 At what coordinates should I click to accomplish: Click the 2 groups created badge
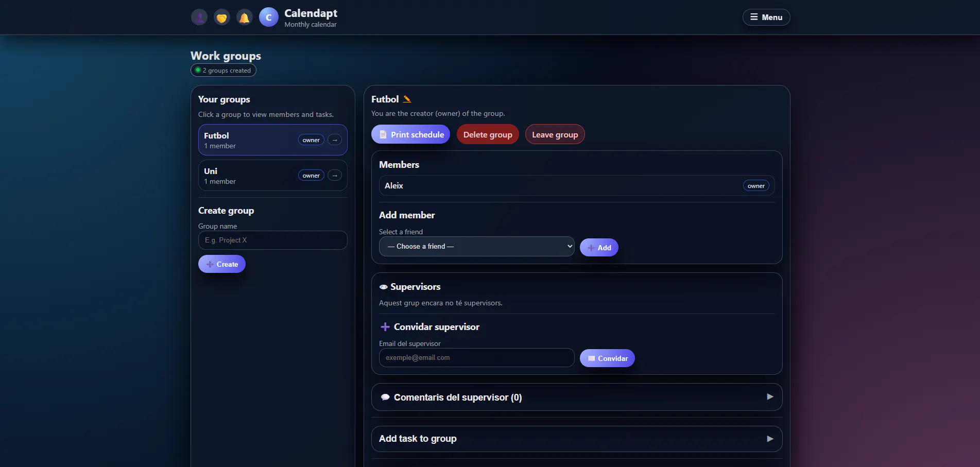223,71
